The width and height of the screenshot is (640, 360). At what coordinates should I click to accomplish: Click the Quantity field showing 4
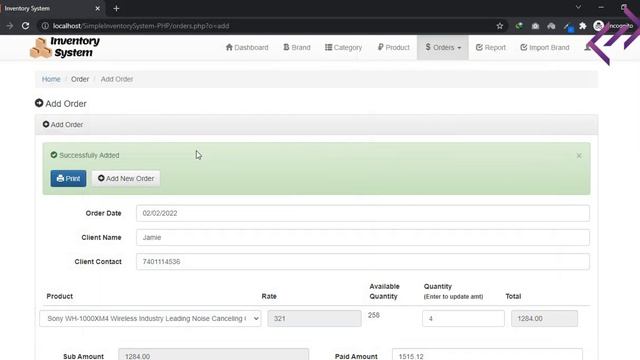click(x=463, y=318)
